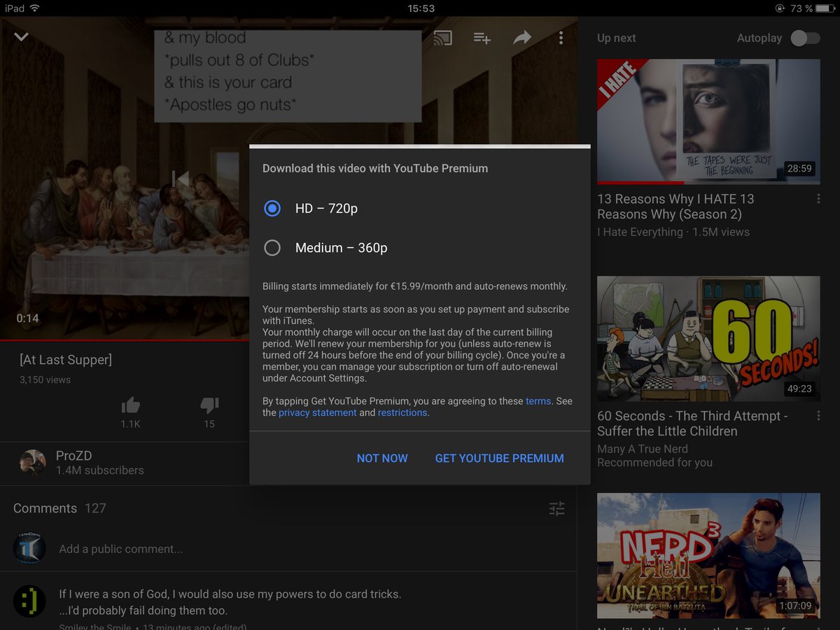Tap the Add a public comment field

pos(120,549)
